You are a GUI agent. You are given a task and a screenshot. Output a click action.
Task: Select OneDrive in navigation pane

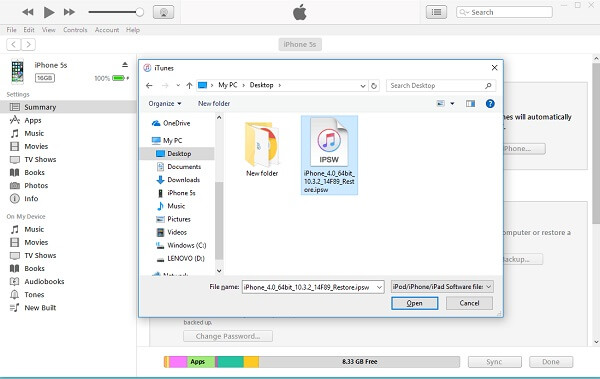(177, 123)
